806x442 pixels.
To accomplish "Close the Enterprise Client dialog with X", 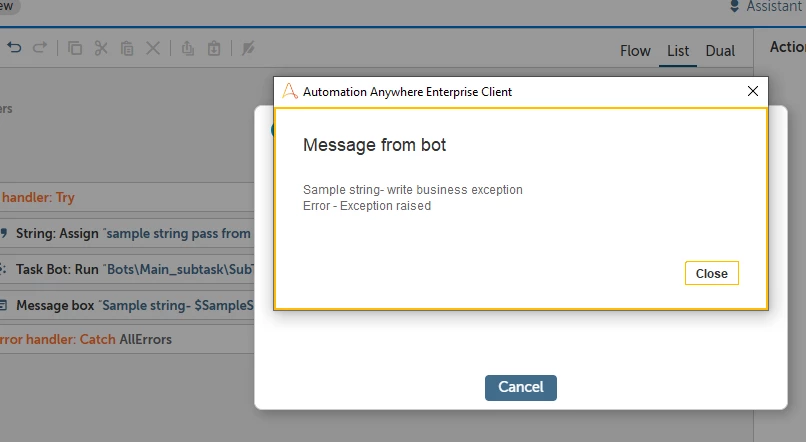I will coord(753,91).
